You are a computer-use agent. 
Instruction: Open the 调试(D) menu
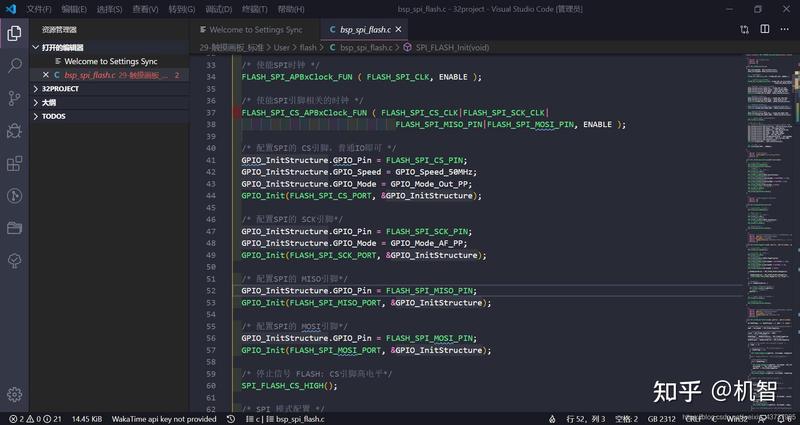(219, 9)
